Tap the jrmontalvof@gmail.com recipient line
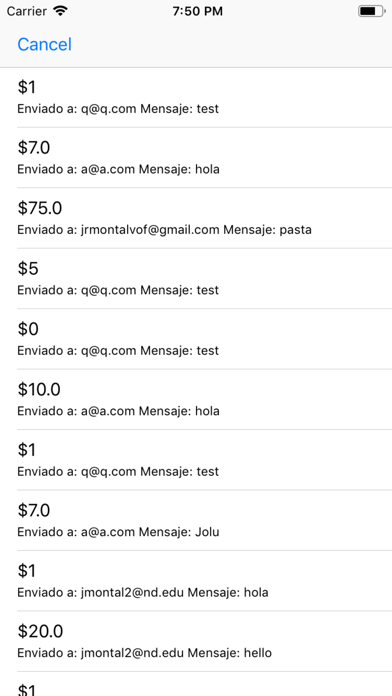This screenshot has height=696, width=392. 164,230
